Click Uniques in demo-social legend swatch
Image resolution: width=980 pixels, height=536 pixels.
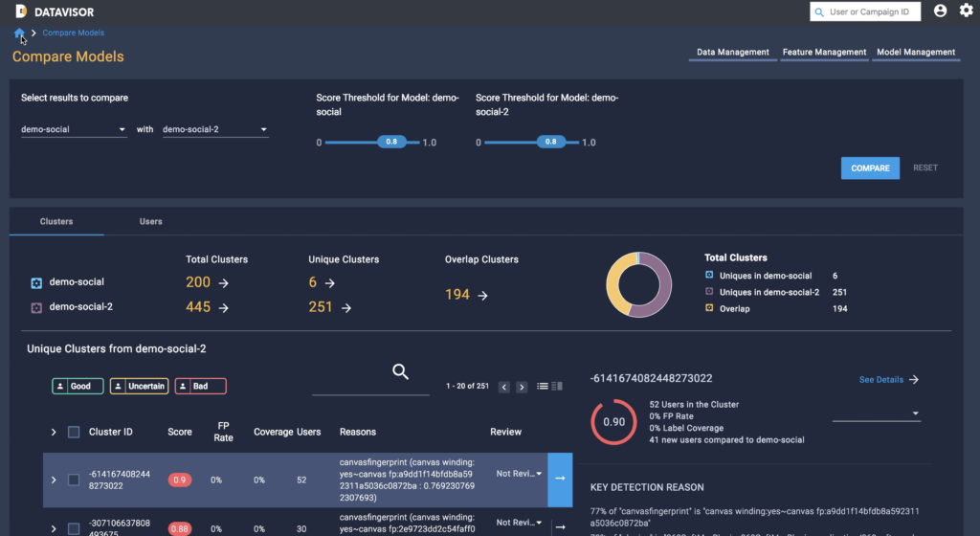709,275
